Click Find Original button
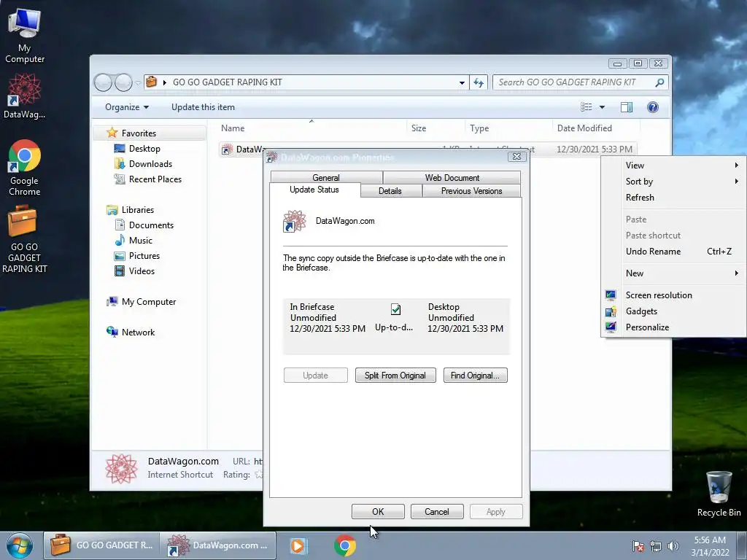The image size is (747, 560). [476, 376]
